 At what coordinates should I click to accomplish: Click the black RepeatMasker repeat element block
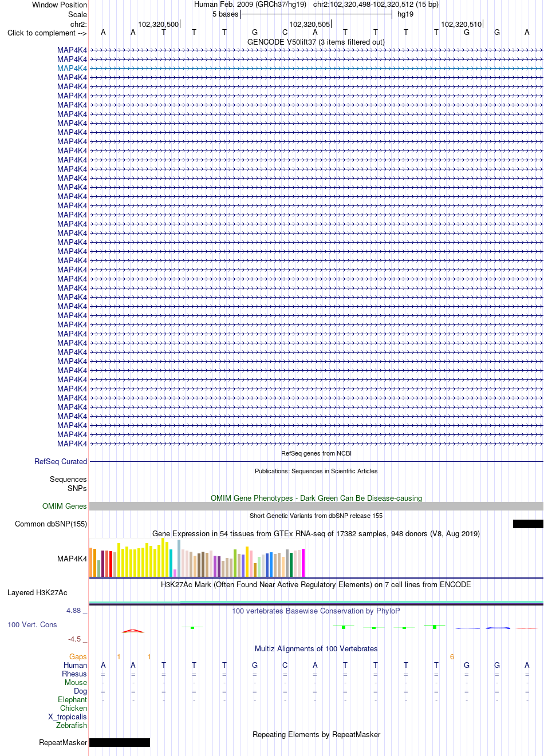tap(120, 742)
